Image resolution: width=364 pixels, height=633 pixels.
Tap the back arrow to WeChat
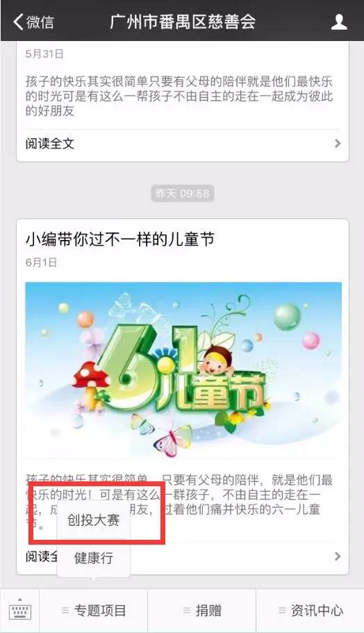pyautogui.click(x=19, y=22)
